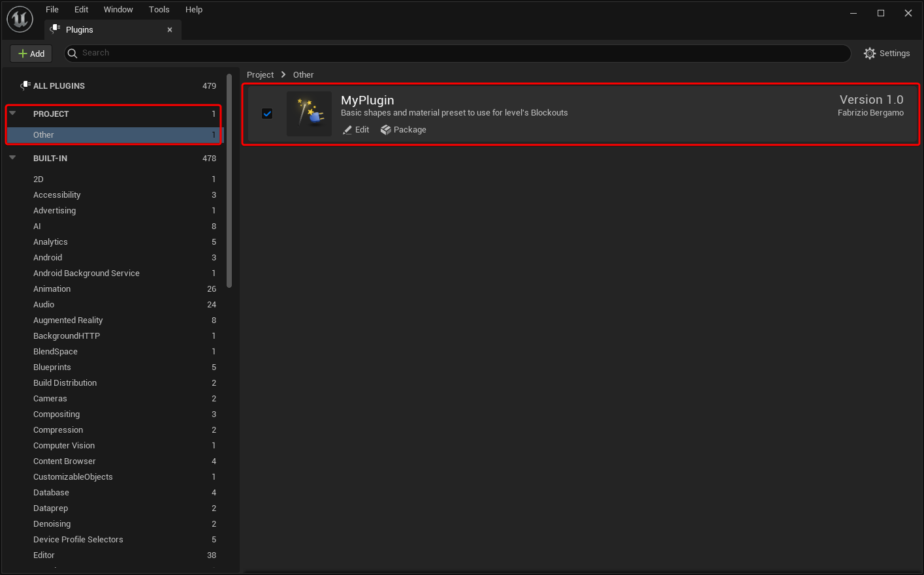Open the Tools menu
The image size is (924, 575).
tap(159, 10)
